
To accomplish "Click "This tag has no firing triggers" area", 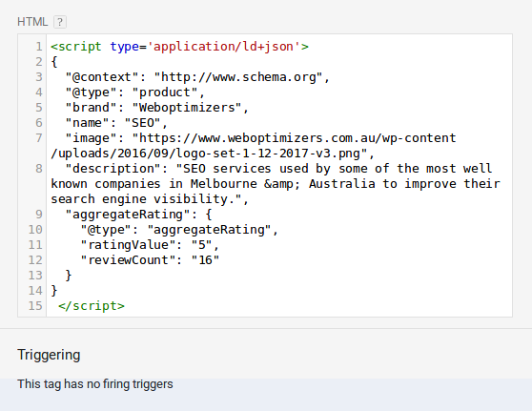I will pos(95,384).
